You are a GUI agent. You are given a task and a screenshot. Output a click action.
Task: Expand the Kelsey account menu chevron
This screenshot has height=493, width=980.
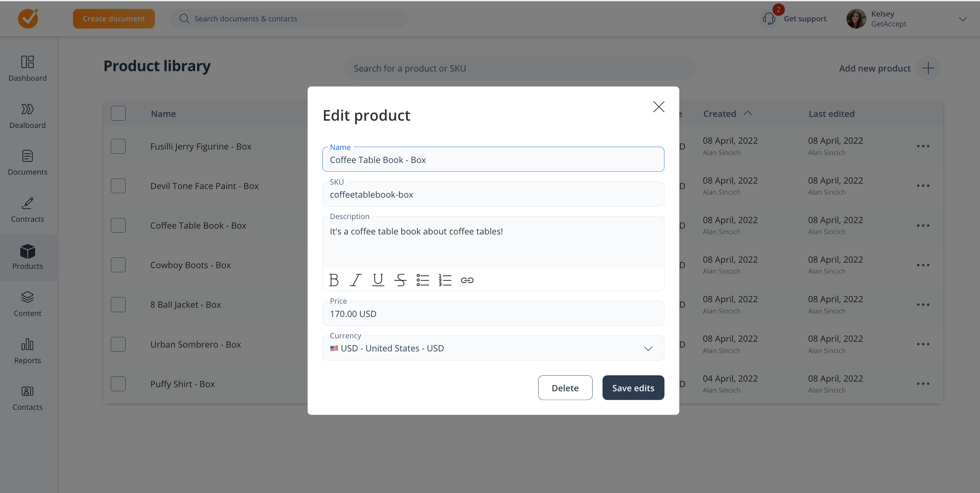962,19
